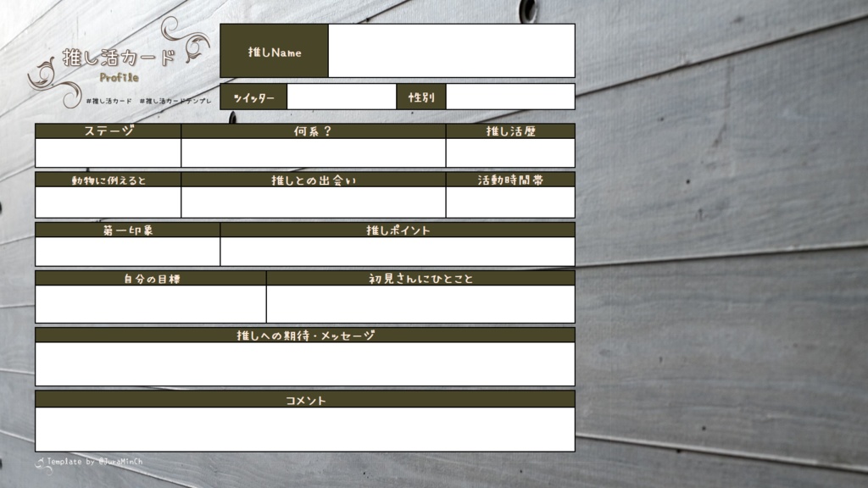Click the ツイッター label

pyautogui.click(x=254, y=98)
